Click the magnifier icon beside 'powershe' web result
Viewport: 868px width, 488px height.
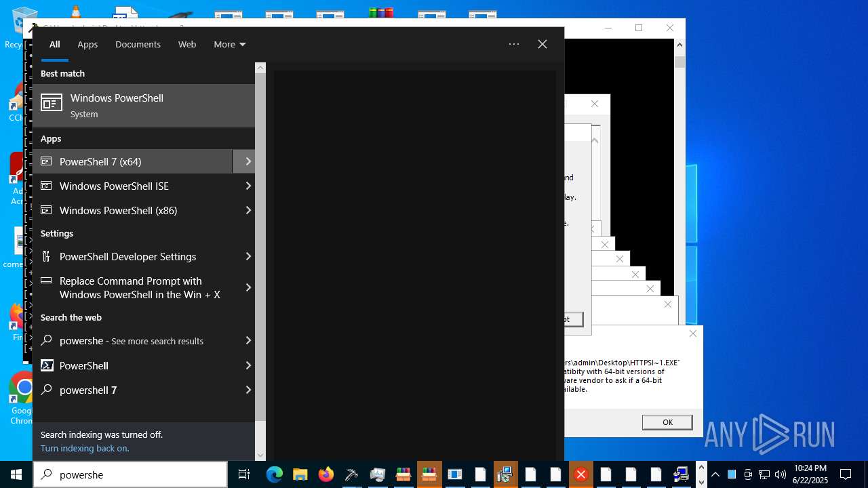coord(46,340)
